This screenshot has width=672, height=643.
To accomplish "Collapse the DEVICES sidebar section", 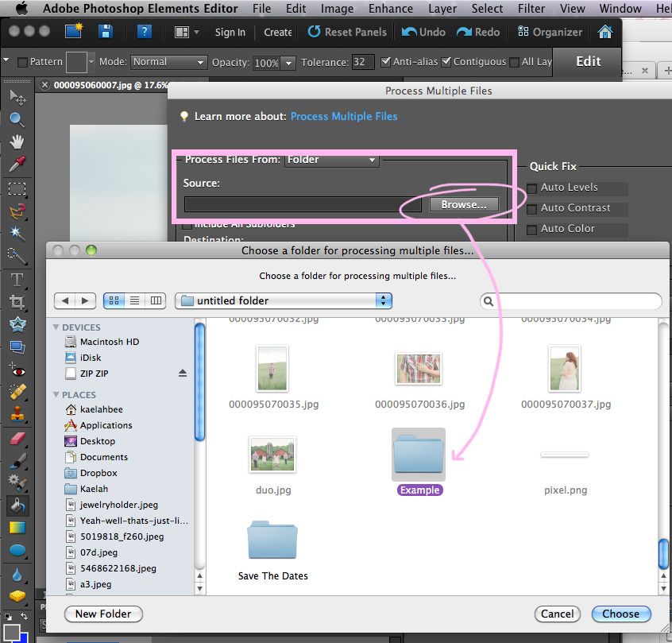I will (56, 327).
